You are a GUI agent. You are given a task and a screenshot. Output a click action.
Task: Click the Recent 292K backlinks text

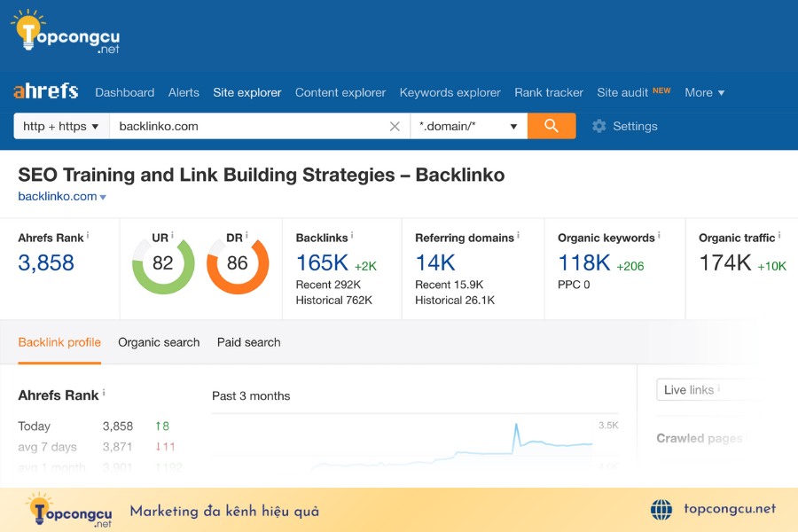(x=328, y=285)
